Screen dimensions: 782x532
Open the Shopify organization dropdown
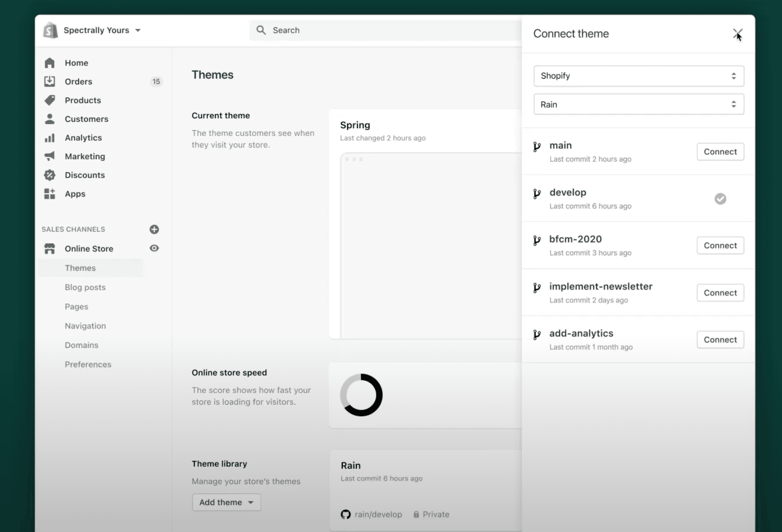coord(638,76)
